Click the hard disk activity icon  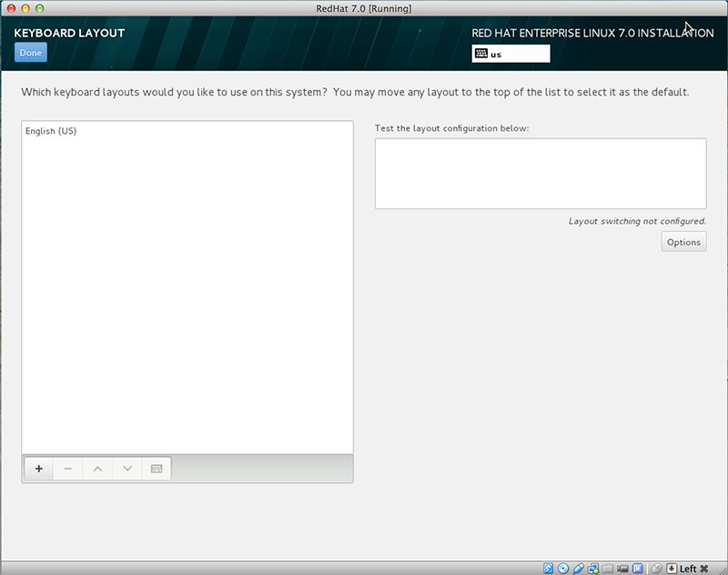point(549,569)
